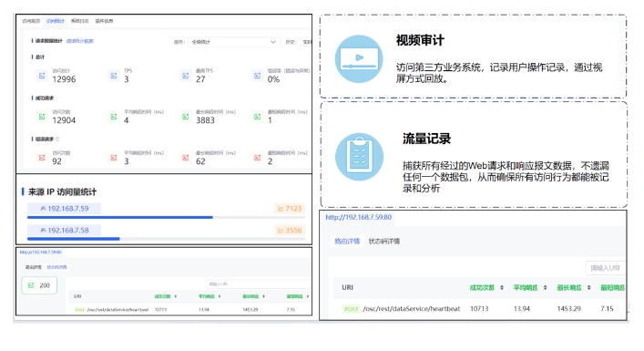Click the green icon beside successful visits 12904
This screenshot has width=644, height=351.
click(42, 117)
